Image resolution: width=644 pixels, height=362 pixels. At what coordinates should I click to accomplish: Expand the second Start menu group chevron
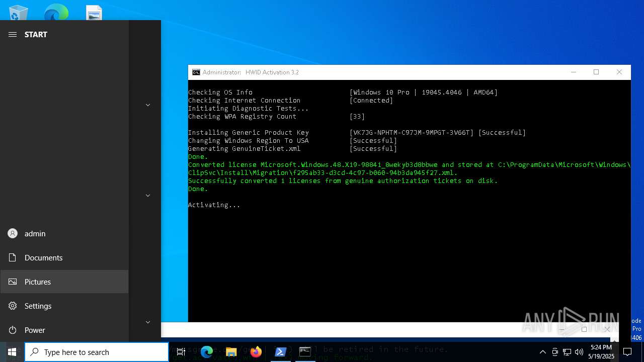tap(148, 196)
